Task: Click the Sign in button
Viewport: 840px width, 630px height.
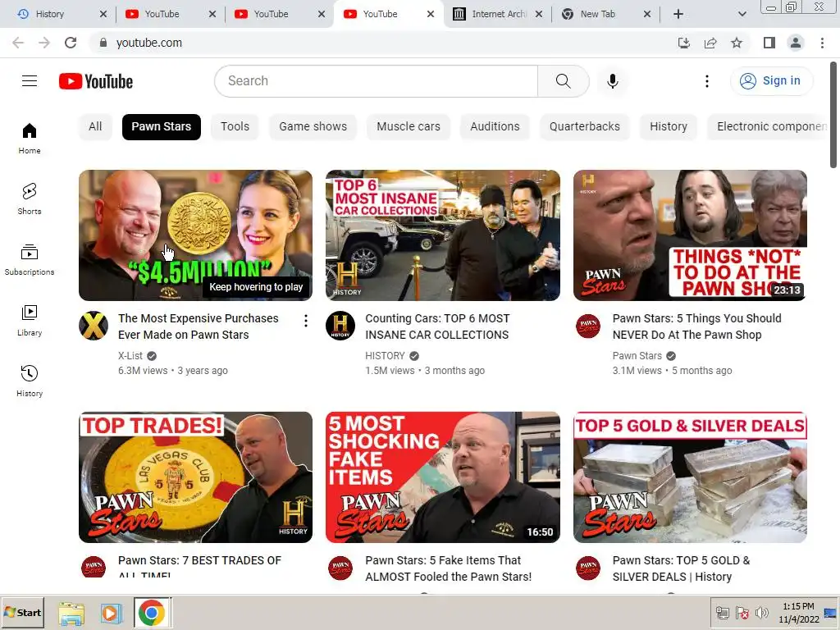Action: click(x=771, y=81)
